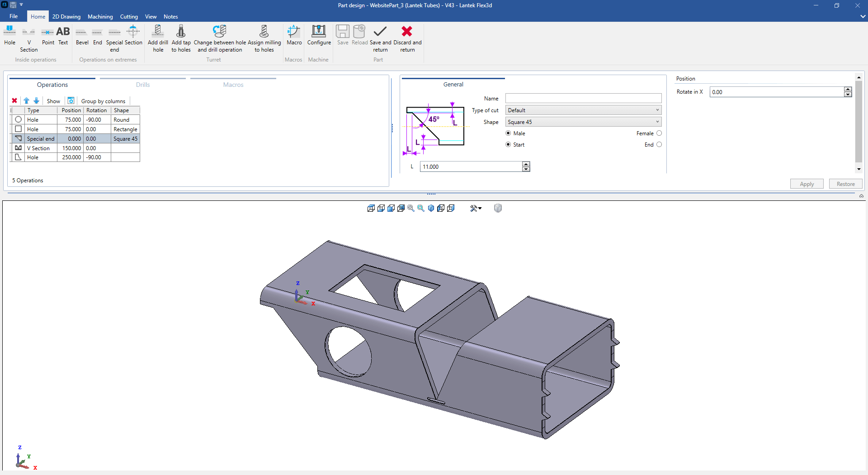Delete selected operation with red X

point(14,101)
